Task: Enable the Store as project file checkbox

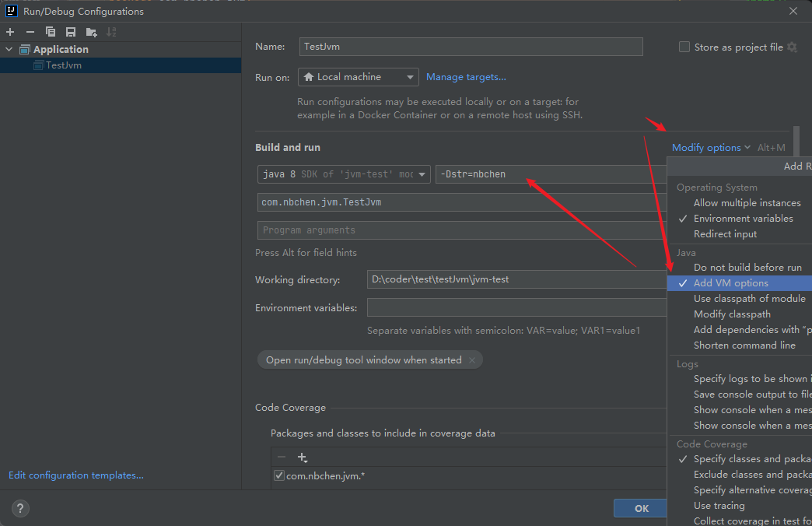Action: tap(684, 47)
